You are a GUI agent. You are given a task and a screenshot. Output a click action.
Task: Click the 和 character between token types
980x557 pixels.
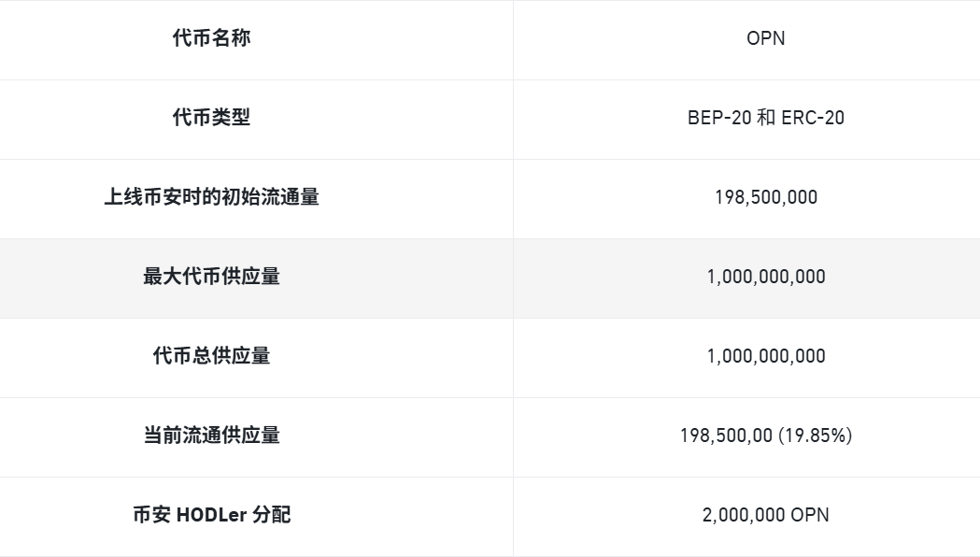point(765,118)
